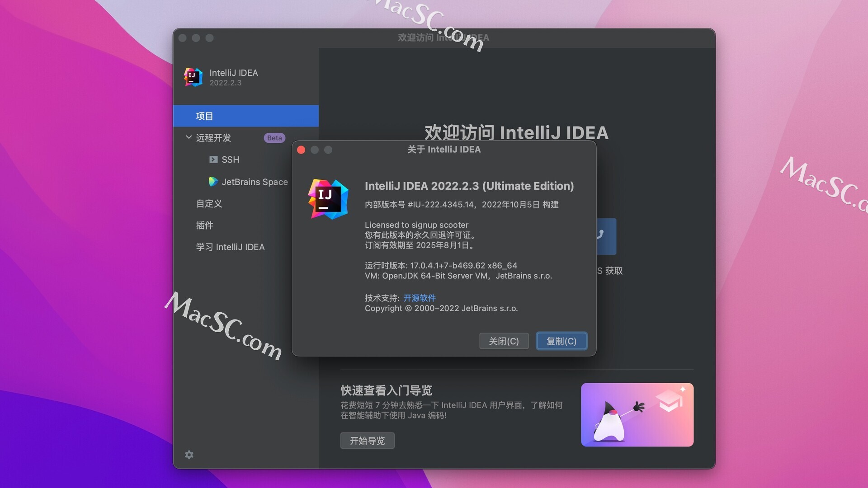Close the About dialog with red button
The height and width of the screenshot is (488, 868).
(x=301, y=150)
